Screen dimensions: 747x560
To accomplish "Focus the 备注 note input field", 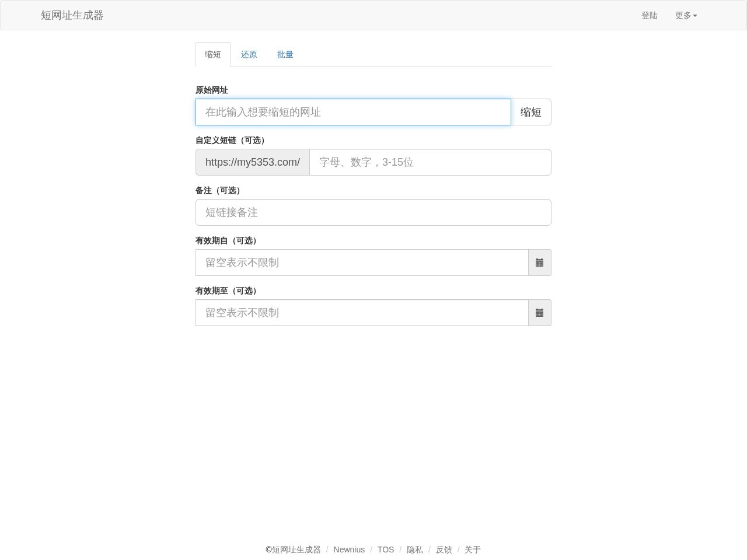I will point(373,212).
